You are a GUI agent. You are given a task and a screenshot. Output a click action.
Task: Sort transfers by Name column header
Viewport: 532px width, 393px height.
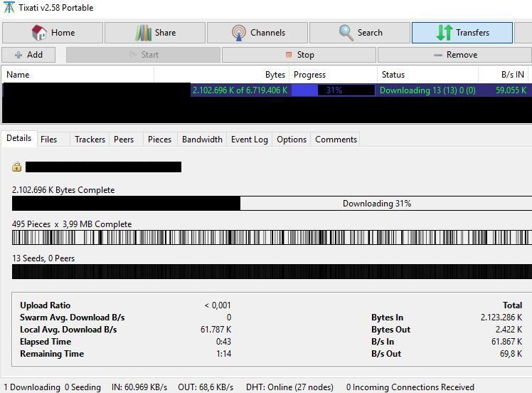click(78, 74)
